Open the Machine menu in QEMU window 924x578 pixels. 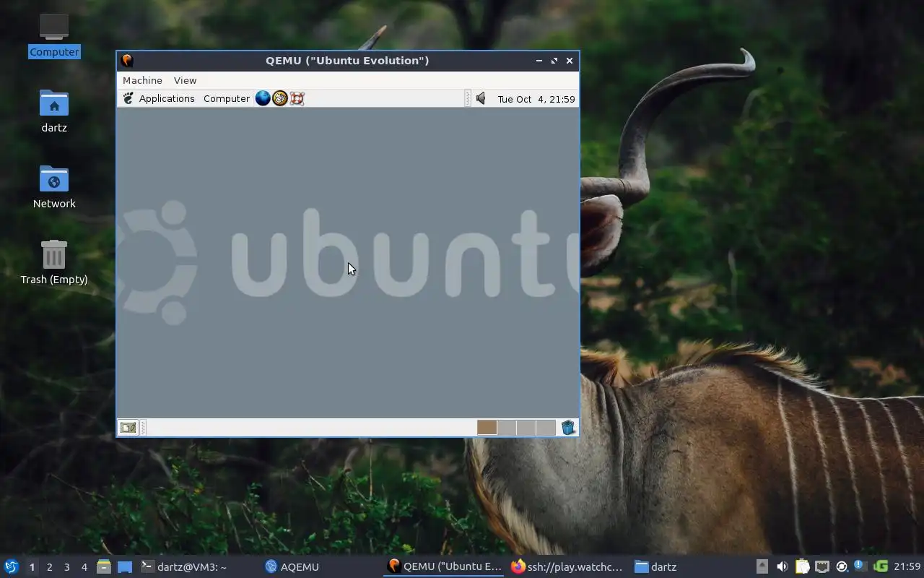click(142, 80)
